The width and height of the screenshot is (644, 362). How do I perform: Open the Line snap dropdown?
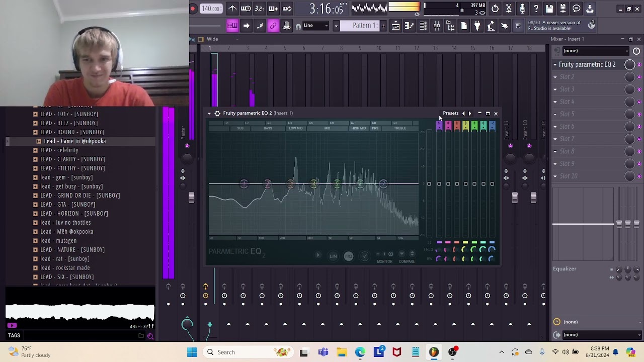click(315, 26)
